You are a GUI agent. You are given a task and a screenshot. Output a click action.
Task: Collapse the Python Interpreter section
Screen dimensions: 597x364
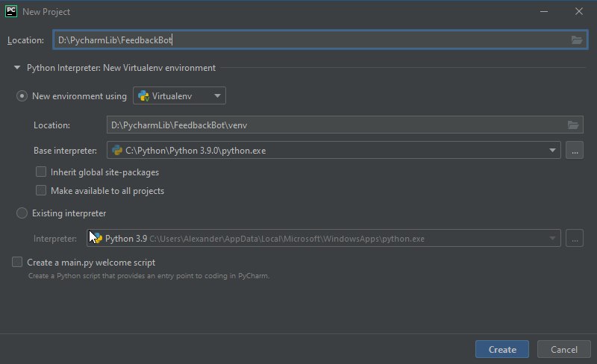[16, 68]
